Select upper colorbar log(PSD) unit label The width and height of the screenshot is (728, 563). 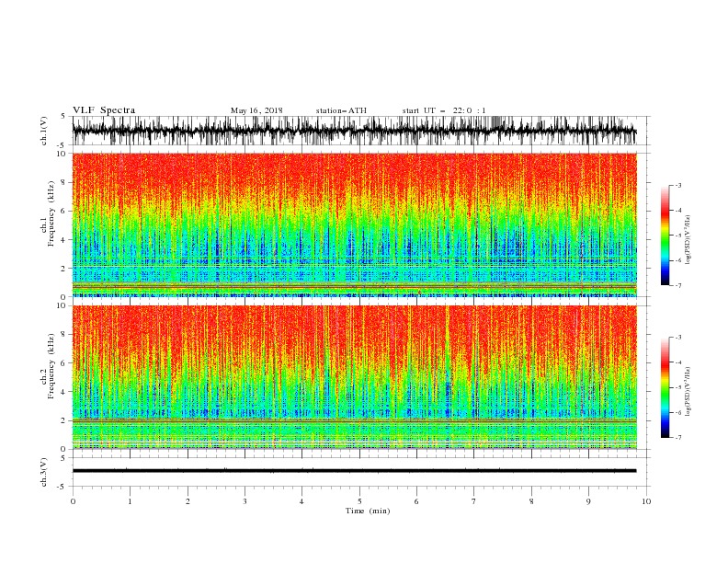pos(688,240)
